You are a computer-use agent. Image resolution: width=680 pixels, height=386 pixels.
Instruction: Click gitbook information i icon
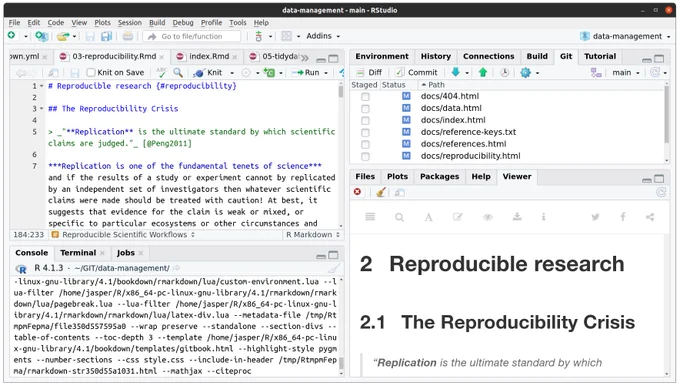[543, 216]
